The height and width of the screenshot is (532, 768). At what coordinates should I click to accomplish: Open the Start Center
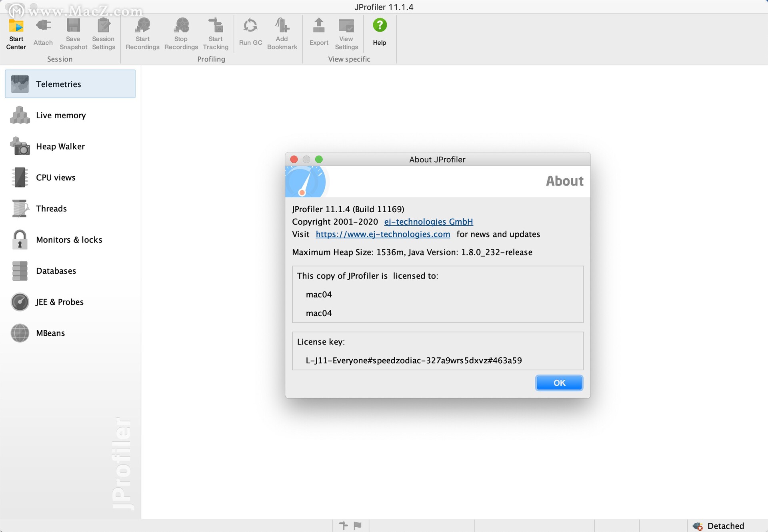click(16, 34)
